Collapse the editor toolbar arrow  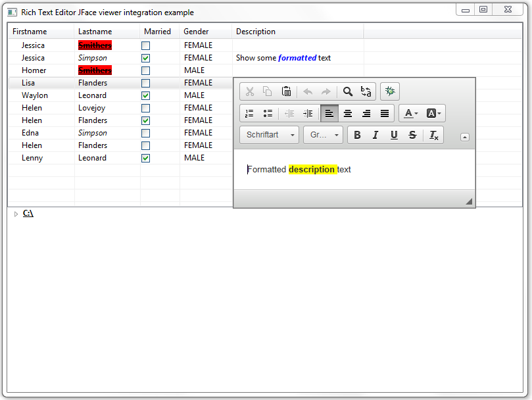(465, 137)
